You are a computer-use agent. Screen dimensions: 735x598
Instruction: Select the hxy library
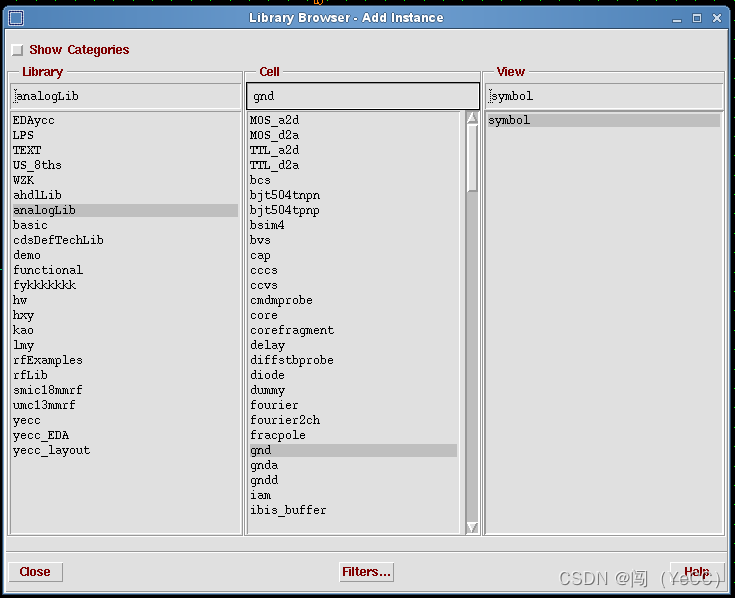click(x=23, y=315)
